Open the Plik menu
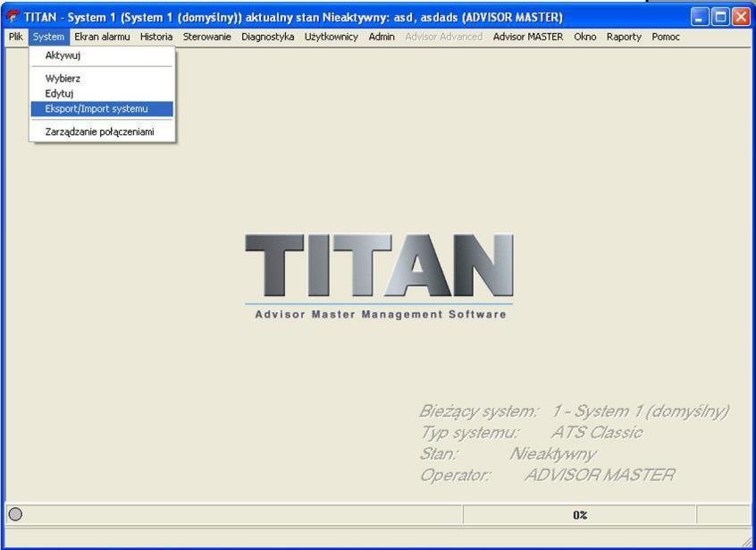The height and width of the screenshot is (550, 756). coord(15,37)
